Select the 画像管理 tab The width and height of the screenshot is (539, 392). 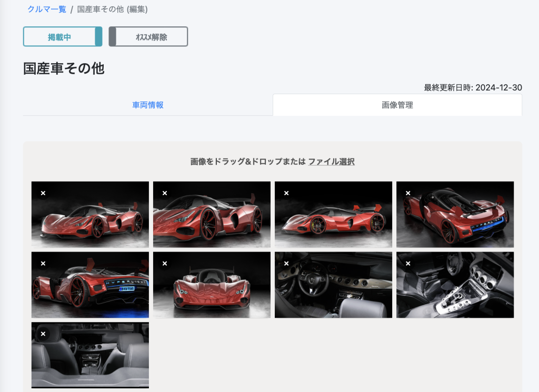tap(397, 105)
